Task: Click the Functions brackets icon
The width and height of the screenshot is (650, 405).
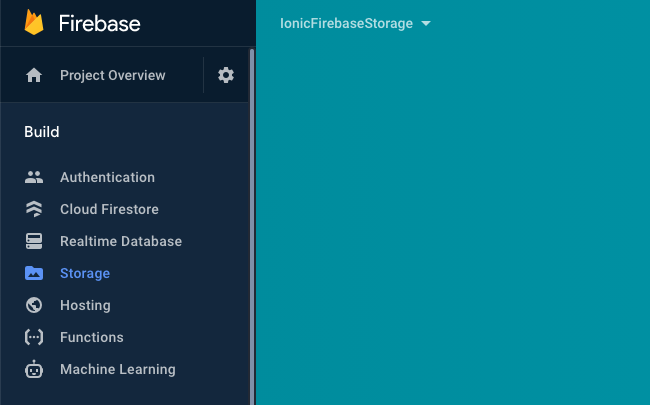Action: coord(34,338)
